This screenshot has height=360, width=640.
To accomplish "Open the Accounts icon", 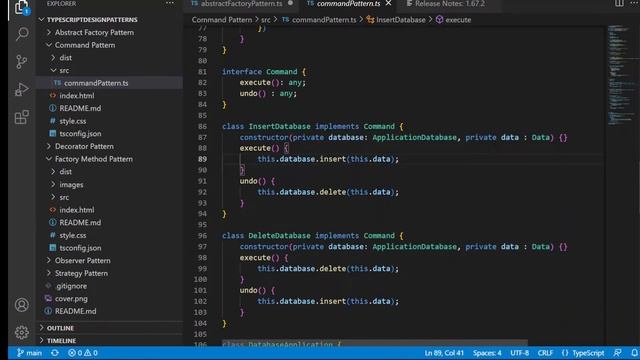I will click(22, 305).
